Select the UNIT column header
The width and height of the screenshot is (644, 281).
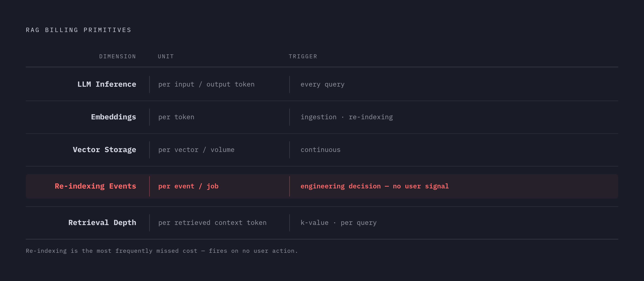point(166,56)
